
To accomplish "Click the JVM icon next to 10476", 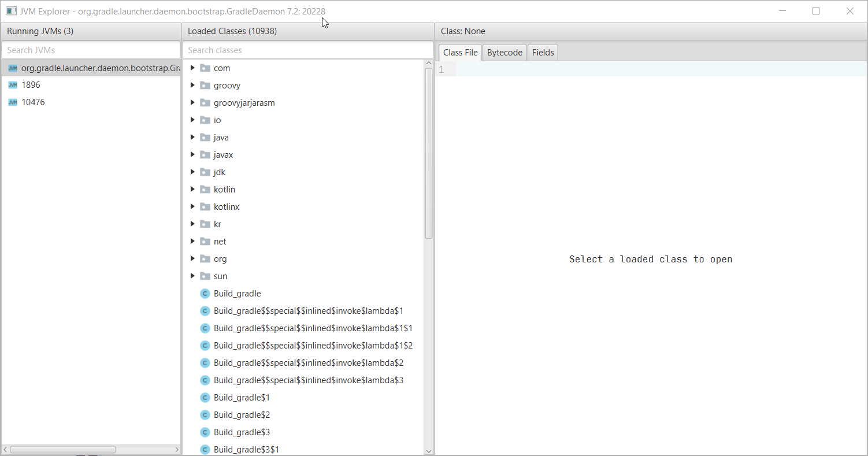I will pos(13,102).
